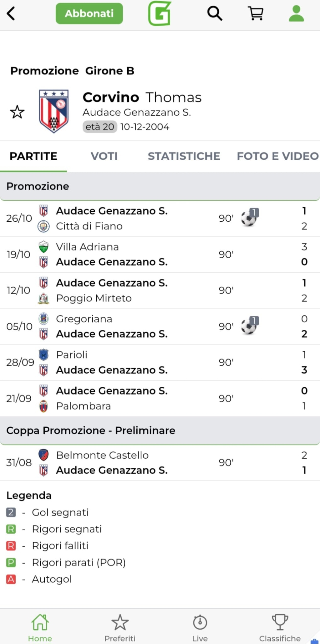
Task: Open the user profile icon
Action: [296, 14]
